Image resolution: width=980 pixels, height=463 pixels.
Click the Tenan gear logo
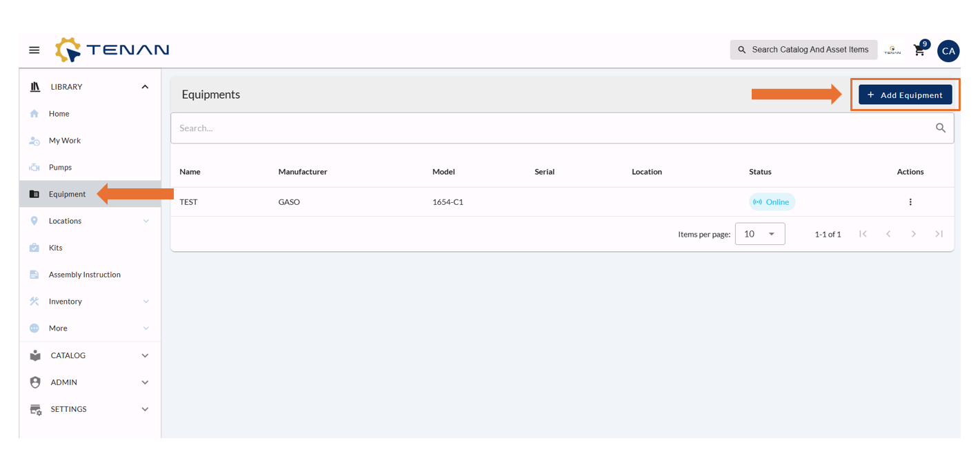point(68,50)
